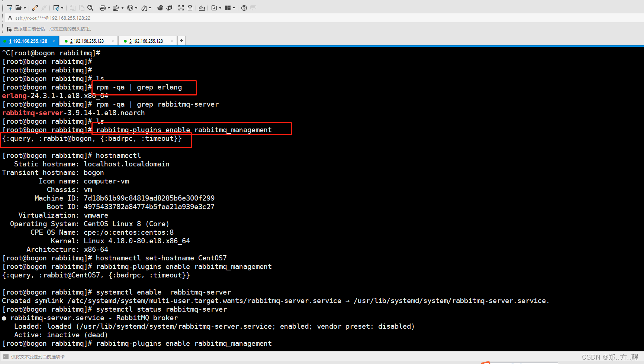
Task: Expand the new tab icon dropdown arrow
Action: coord(220,8)
